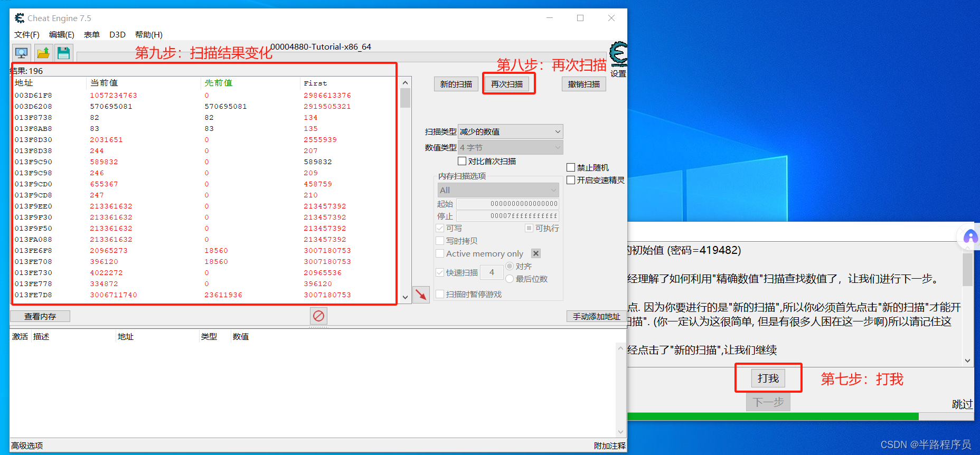
Task: Select the 对齐 radio button
Action: point(510,266)
